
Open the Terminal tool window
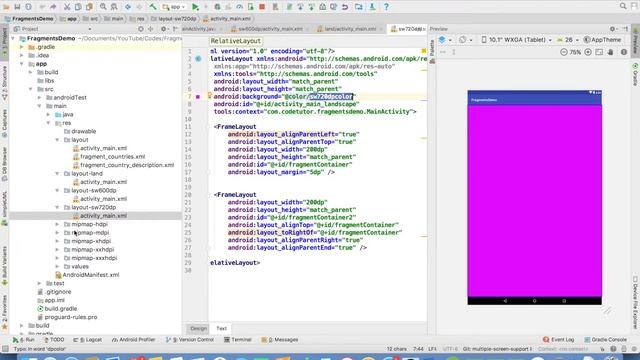click(x=238, y=340)
